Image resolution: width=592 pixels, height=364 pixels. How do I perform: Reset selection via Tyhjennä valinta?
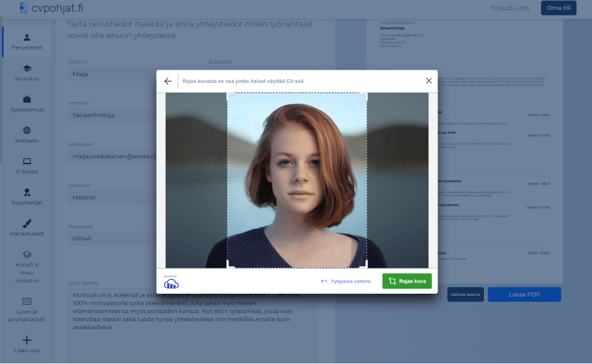click(346, 281)
